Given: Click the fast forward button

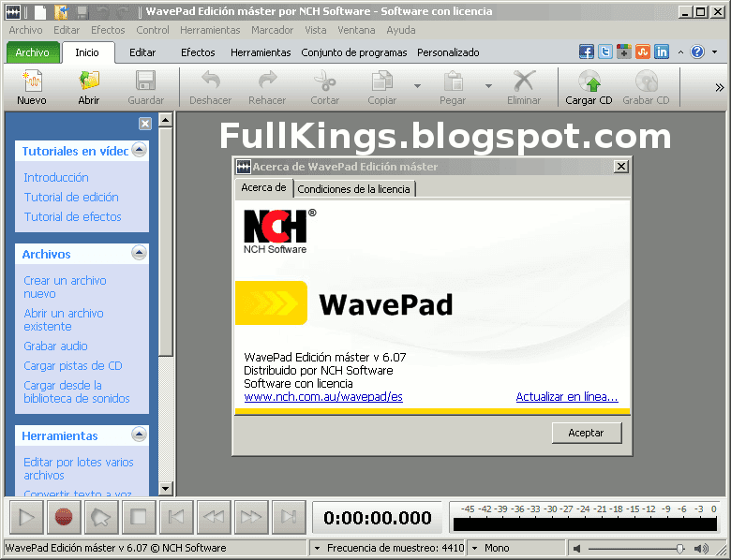Looking at the screenshot, I should pos(251,517).
